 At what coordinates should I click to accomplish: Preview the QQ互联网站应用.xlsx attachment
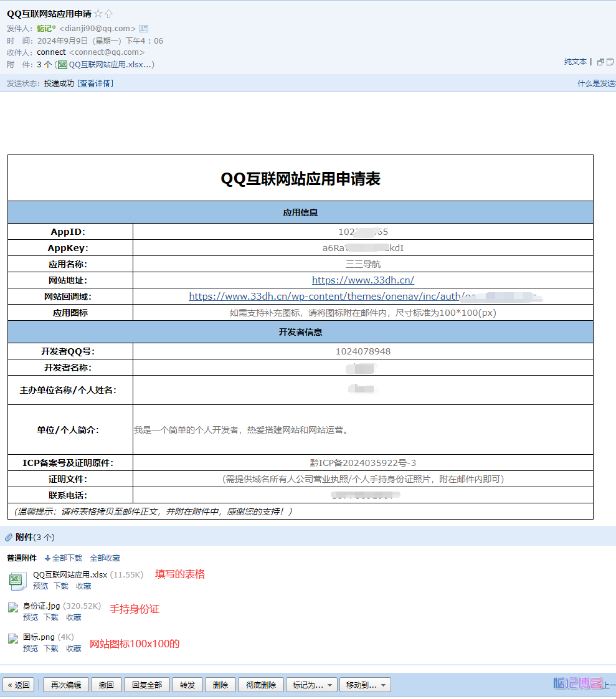pyautogui.click(x=40, y=586)
